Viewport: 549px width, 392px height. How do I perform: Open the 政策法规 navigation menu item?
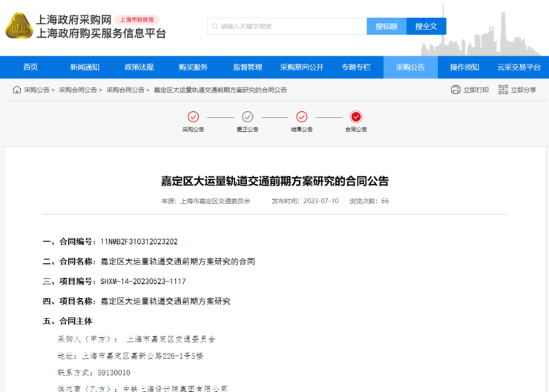(139, 67)
